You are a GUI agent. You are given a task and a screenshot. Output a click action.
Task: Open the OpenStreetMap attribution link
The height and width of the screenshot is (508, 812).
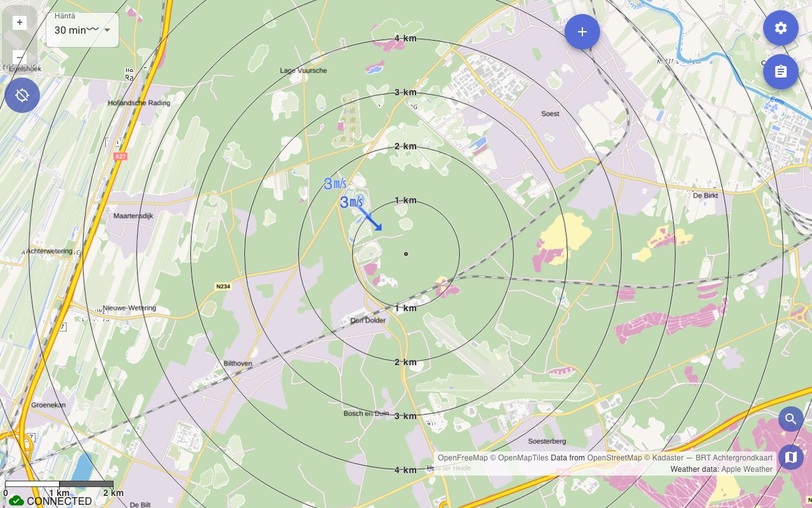click(x=614, y=458)
